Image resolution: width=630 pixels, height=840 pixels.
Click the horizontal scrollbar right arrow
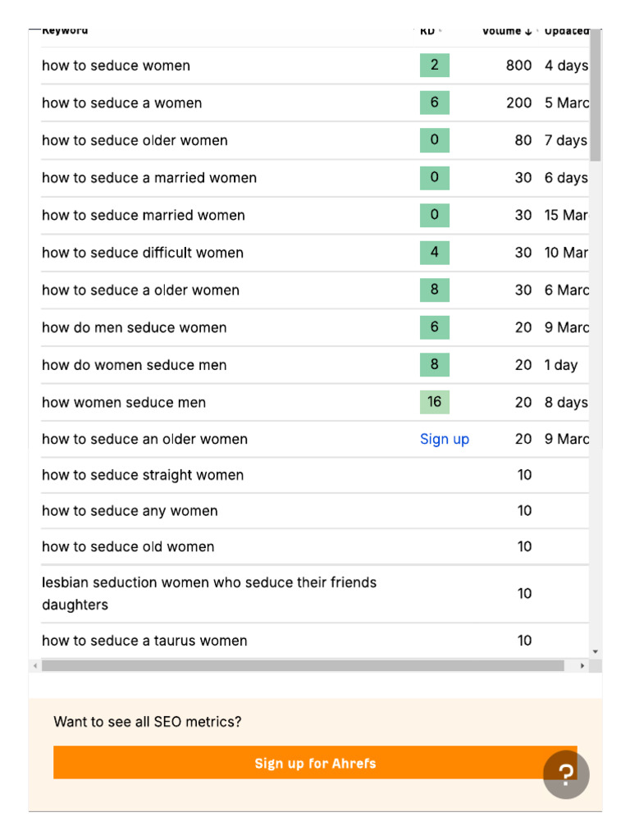coord(583,665)
